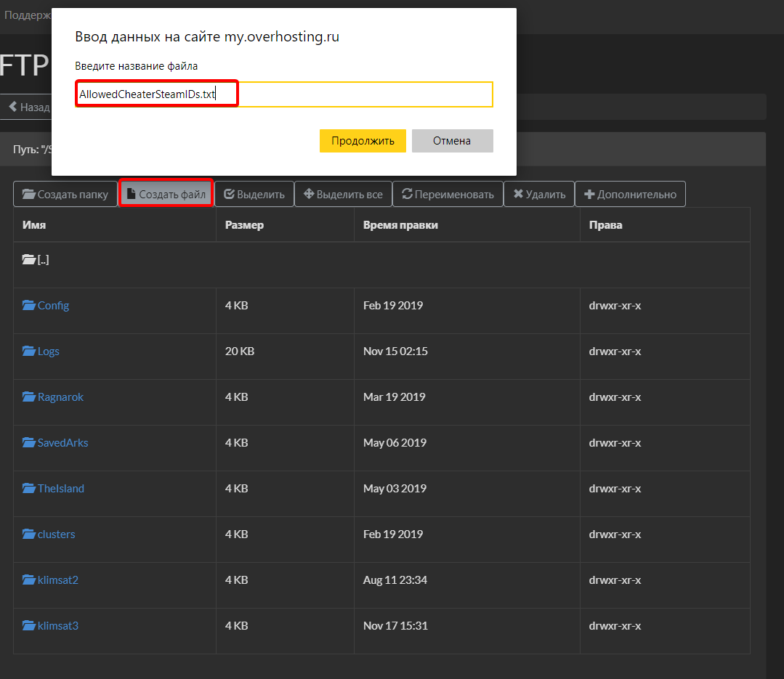
Task: Click Переименовать button
Action: [x=448, y=195]
